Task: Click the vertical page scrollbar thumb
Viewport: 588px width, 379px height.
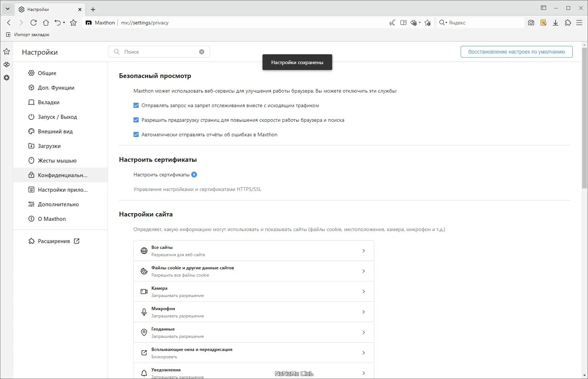Action: coord(584,117)
